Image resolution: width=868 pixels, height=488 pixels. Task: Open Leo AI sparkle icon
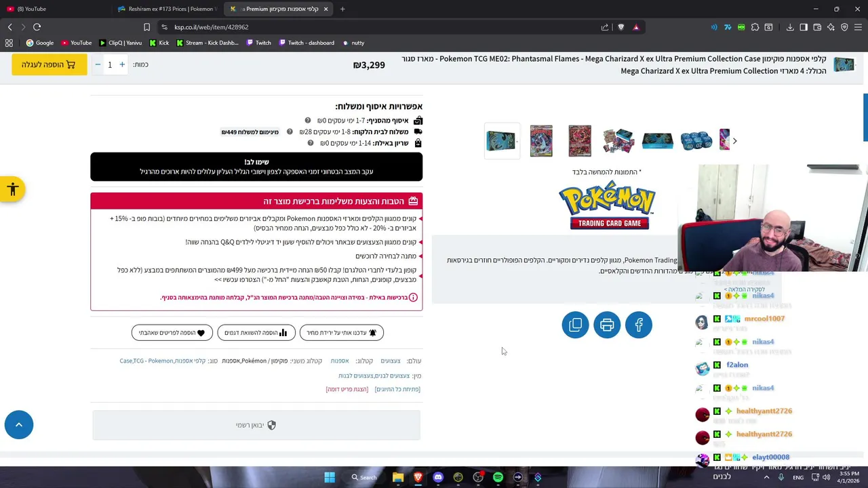831,27
